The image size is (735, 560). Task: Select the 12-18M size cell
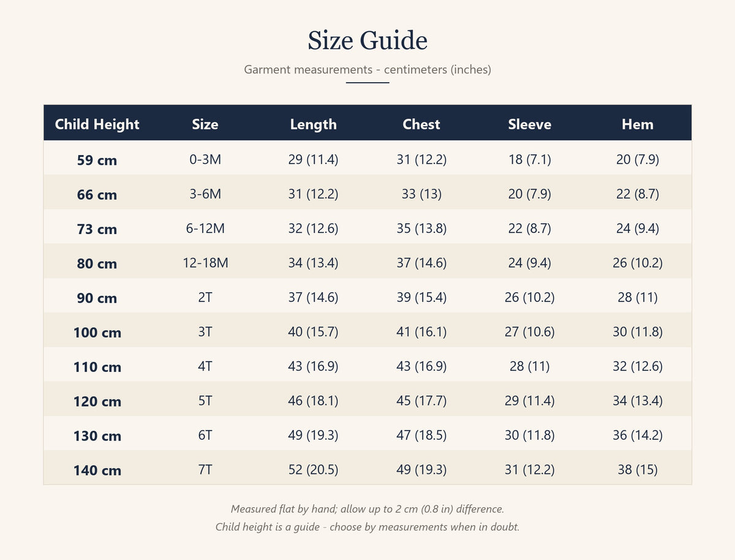coord(205,263)
